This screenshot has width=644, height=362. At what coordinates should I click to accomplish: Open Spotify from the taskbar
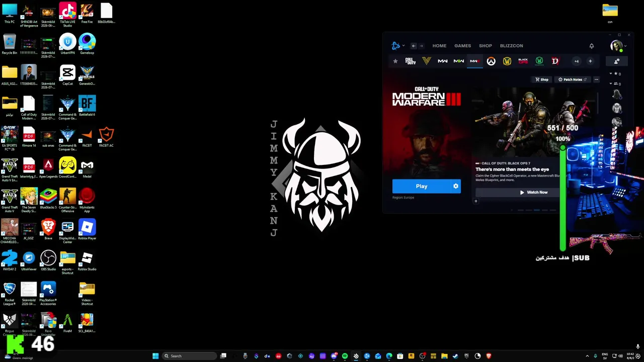tap(345, 356)
